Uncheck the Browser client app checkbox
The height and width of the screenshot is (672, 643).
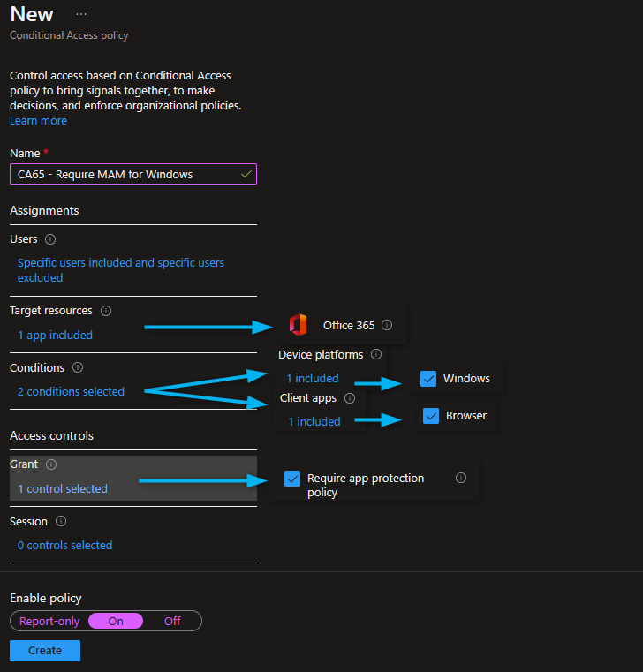click(x=431, y=416)
